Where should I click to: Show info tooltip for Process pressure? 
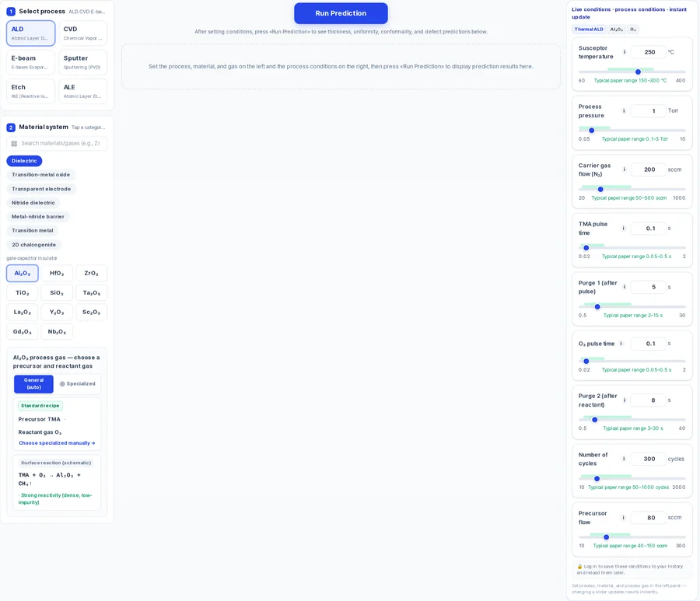point(624,110)
